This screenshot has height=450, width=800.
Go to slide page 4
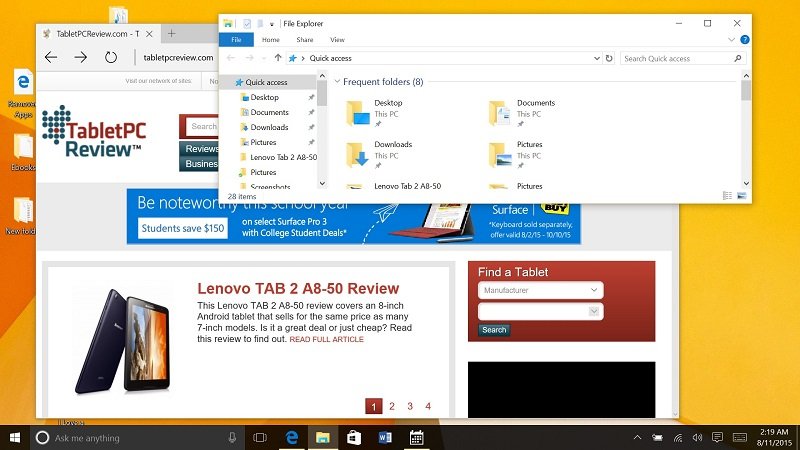tap(428, 406)
